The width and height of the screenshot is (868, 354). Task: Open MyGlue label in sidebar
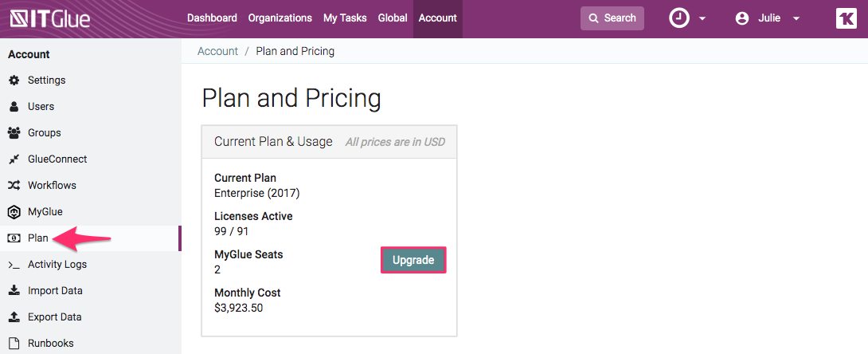(x=45, y=211)
